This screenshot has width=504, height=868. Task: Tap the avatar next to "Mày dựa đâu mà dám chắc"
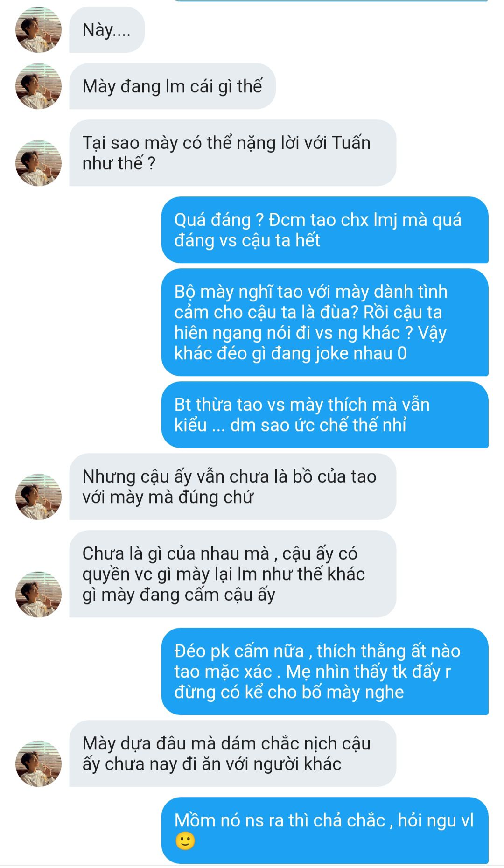pyautogui.click(x=38, y=764)
